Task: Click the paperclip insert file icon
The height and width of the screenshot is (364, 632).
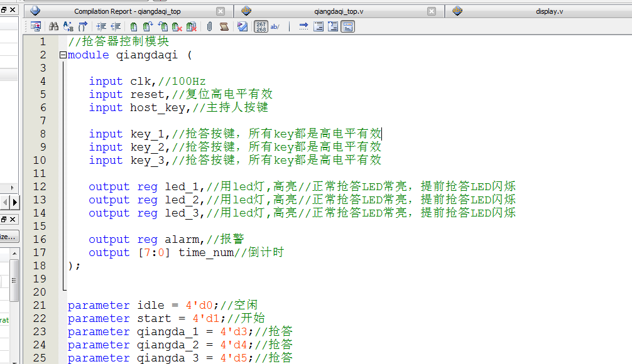Action: tap(210, 26)
